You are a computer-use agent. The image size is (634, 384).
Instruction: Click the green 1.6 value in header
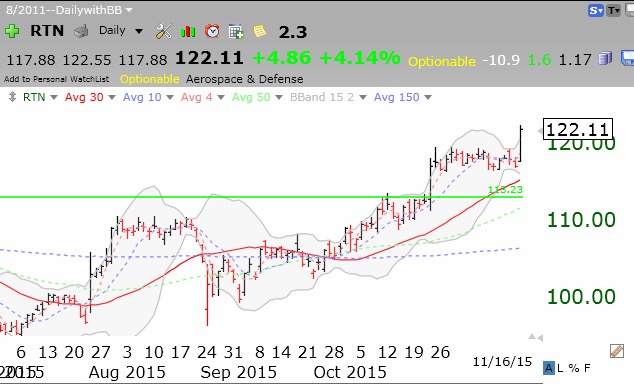point(539,60)
